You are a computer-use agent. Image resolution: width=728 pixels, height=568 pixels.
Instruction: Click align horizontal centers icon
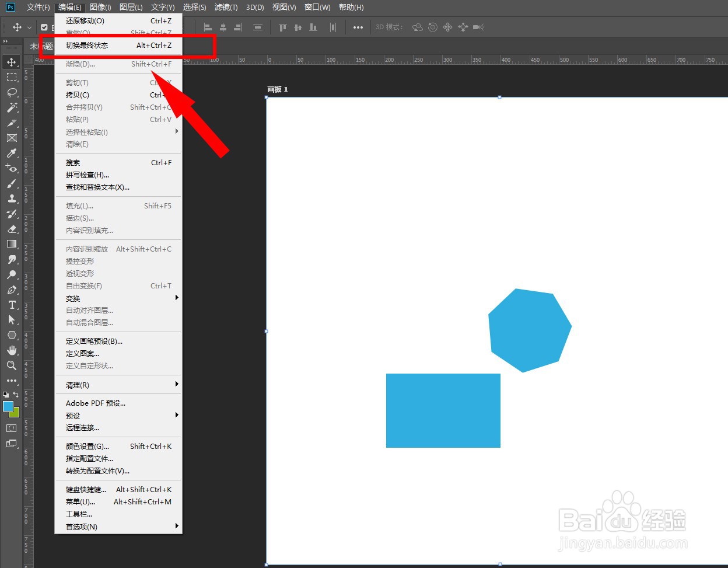tap(223, 27)
